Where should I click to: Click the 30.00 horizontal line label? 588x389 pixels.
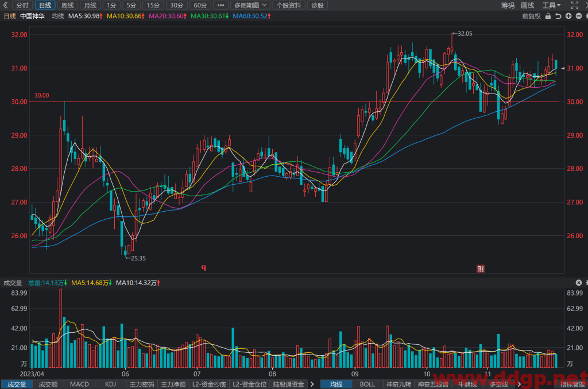pos(41,96)
